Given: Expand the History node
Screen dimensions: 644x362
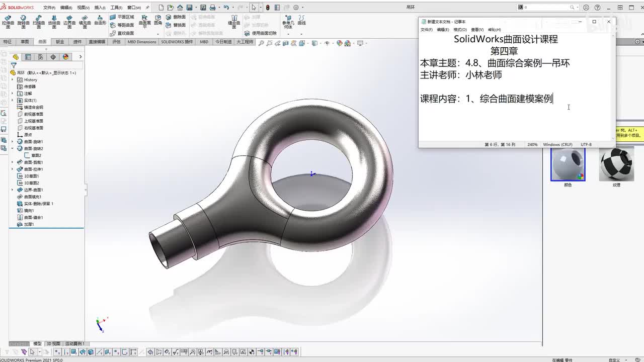Looking at the screenshot, I should point(13,80).
